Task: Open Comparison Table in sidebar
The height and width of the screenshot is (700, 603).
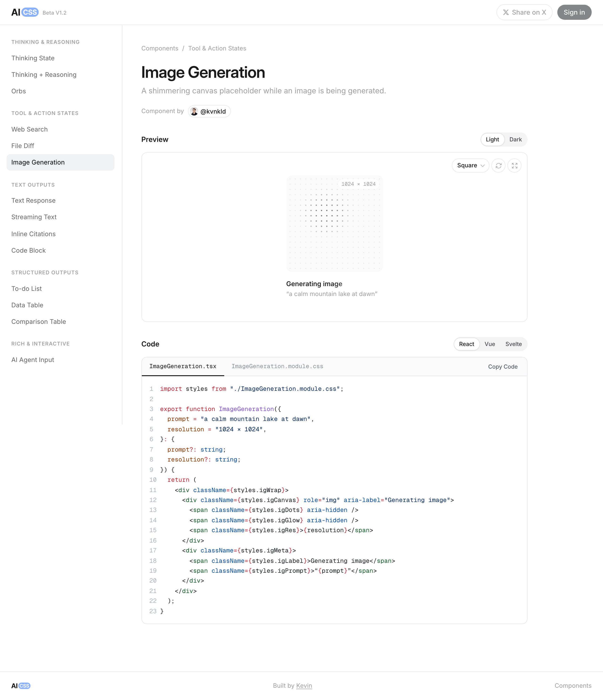Action: [61, 322]
